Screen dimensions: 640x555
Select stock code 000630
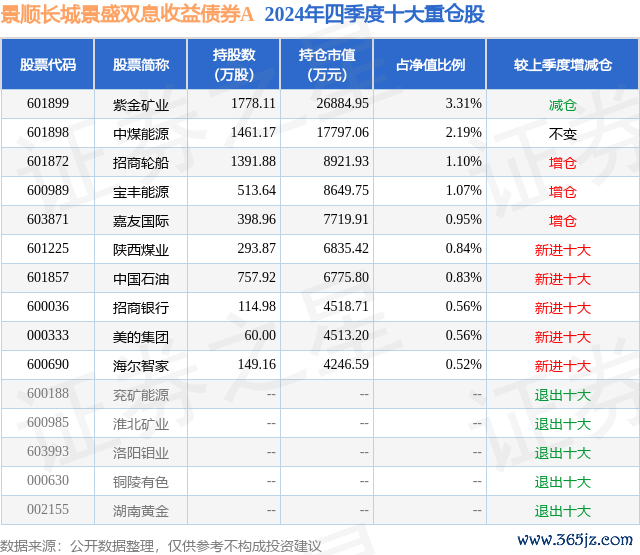[48, 480]
